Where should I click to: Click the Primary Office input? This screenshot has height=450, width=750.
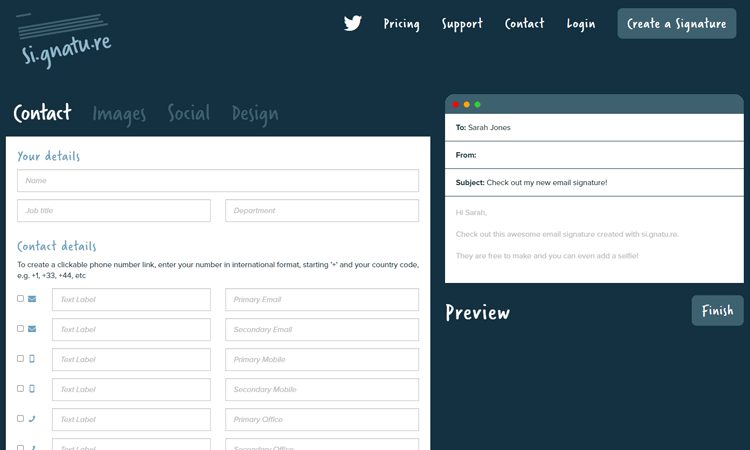322,419
